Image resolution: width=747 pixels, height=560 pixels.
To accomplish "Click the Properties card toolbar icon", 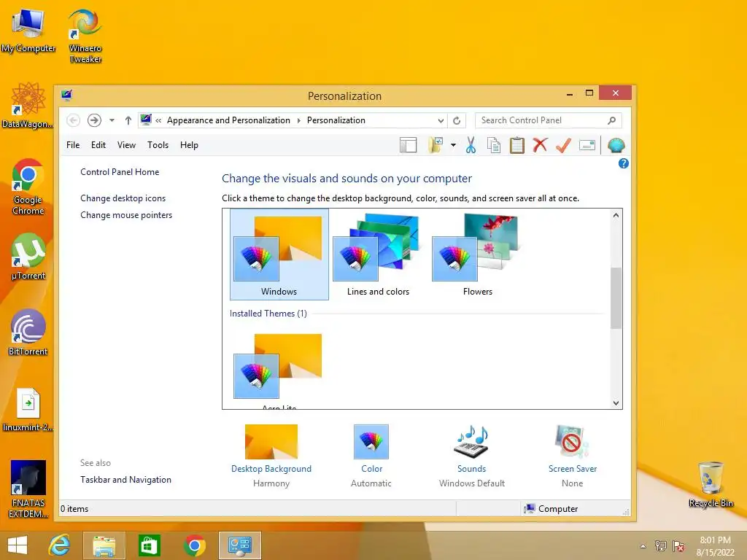I will (x=587, y=145).
